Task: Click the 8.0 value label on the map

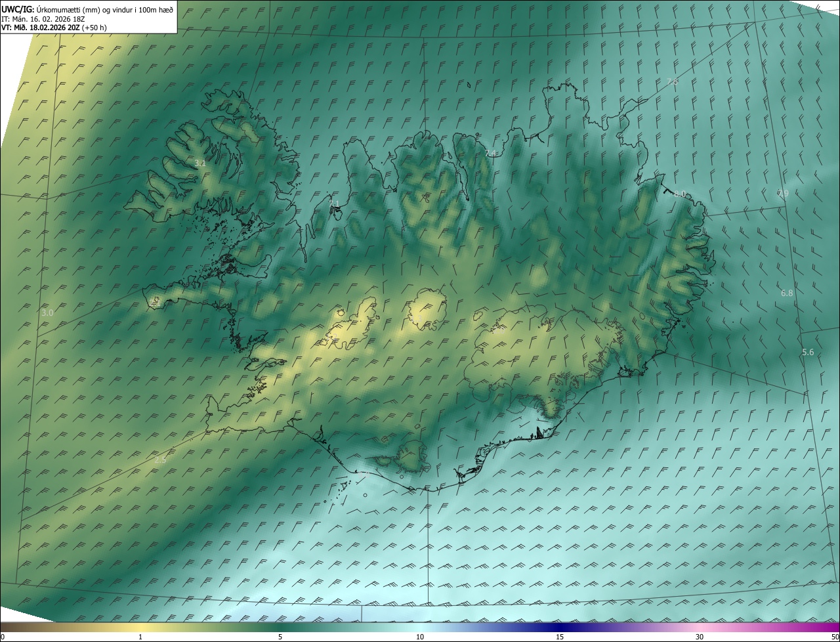Action: (x=679, y=194)
